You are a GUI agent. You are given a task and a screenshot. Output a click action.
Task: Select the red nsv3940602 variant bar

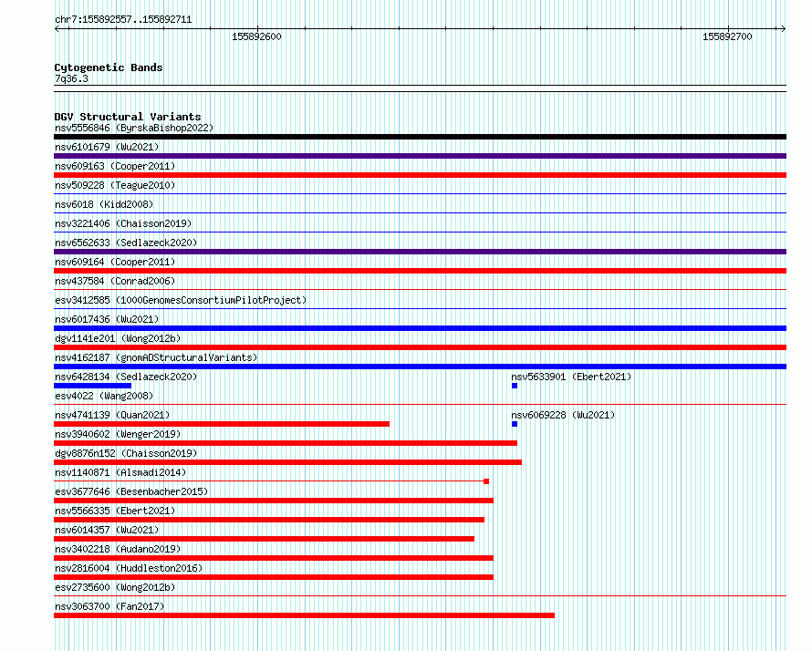(x=286, y=443)
